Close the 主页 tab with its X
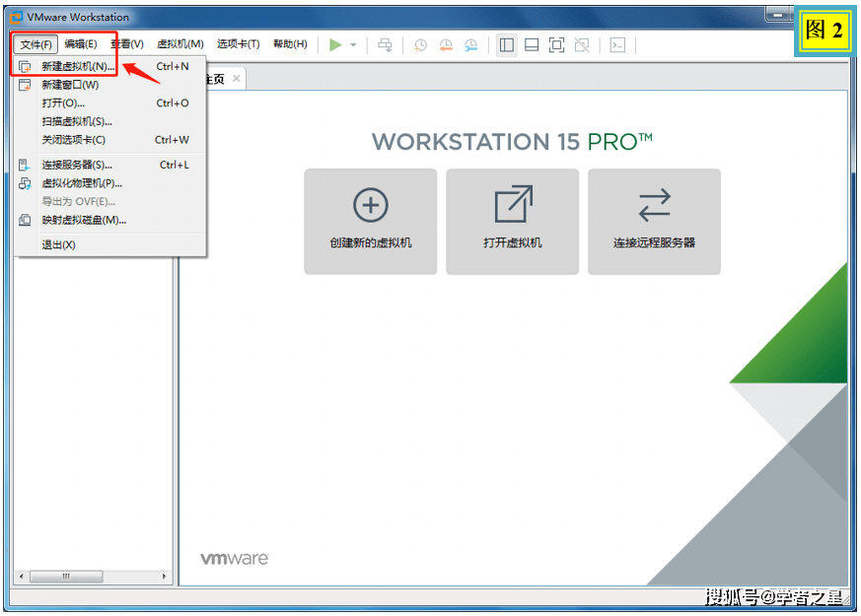 pyautogui.click(x=236, y=79)
